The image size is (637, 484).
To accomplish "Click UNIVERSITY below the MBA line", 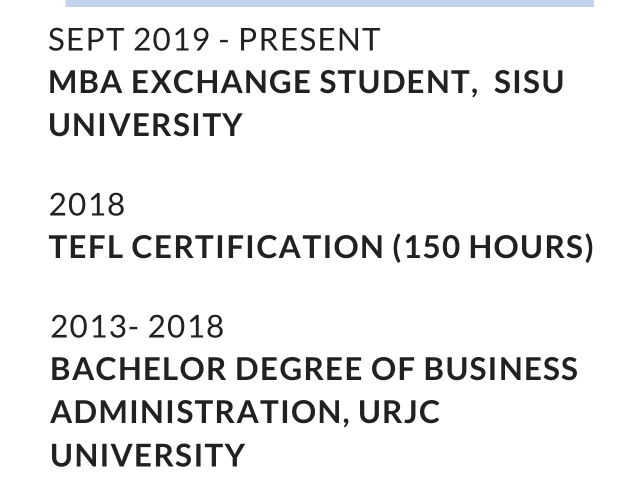I will 146,125.
